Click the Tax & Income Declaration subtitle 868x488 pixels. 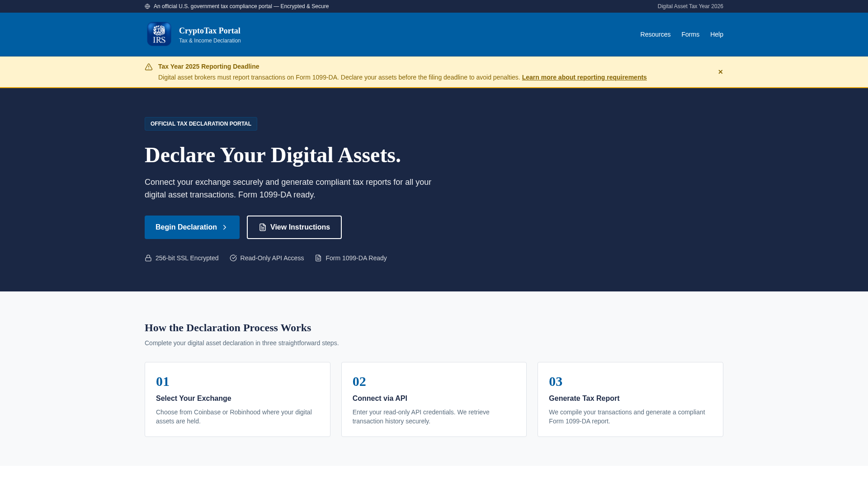210,41
